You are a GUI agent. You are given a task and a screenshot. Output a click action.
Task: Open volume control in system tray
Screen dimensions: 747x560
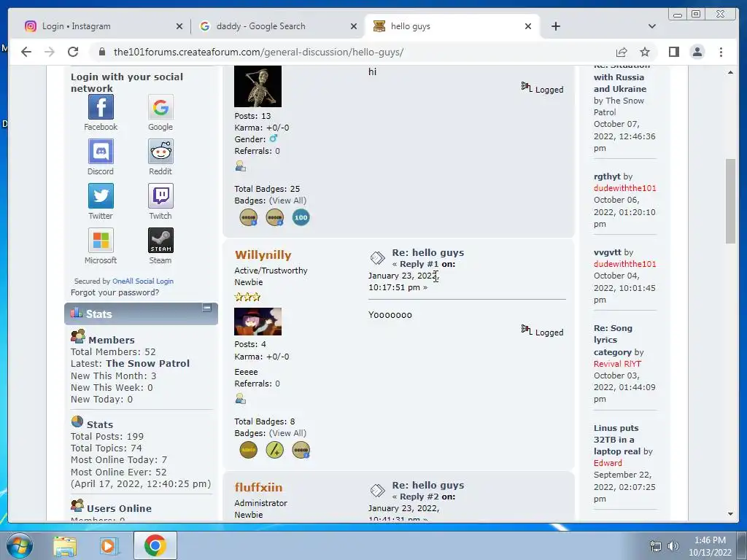[673, 546]
